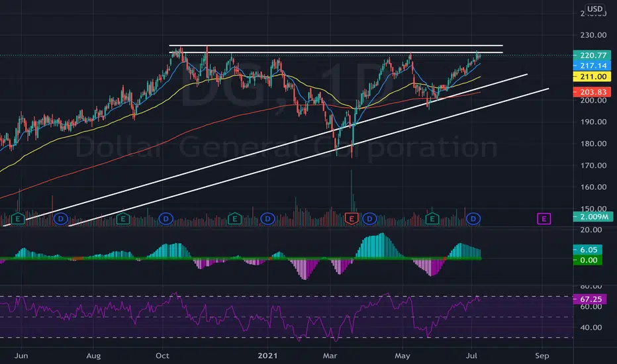Click the Jul date label on time axis
The height and width of the screenshot is (364, 617).
click(x=471, y=356)
